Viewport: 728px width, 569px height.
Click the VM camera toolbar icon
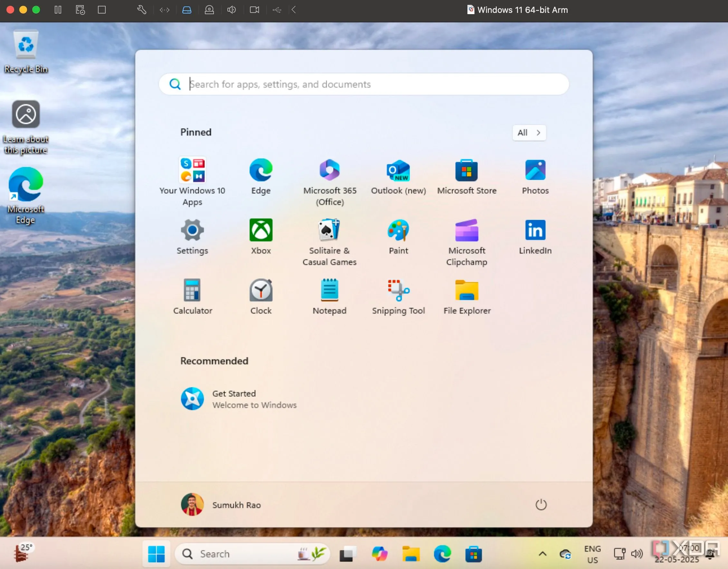(254, 10)
